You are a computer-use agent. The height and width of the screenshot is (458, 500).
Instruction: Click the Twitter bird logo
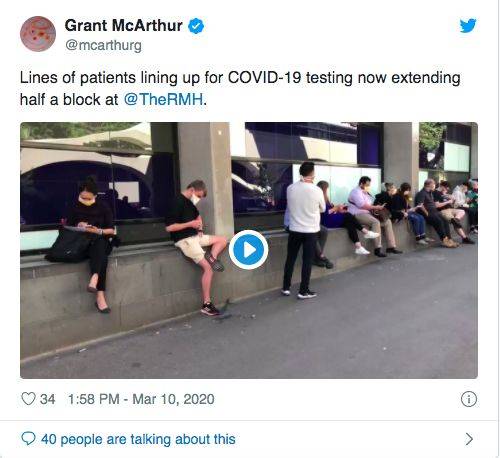pos(468,26)
